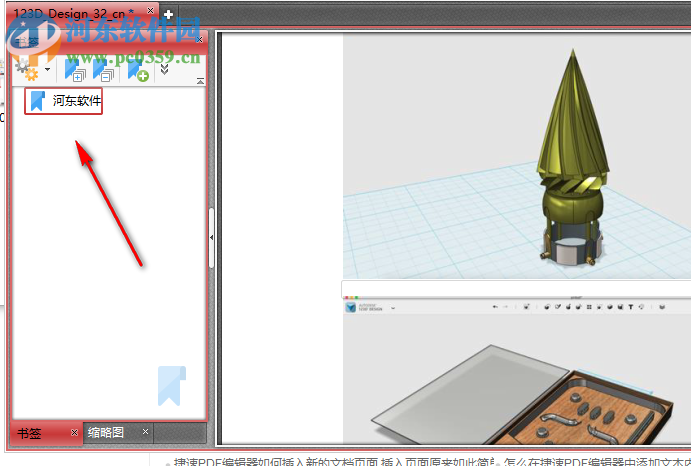Click the collapse all bookmarks icon

pos(104,70)
